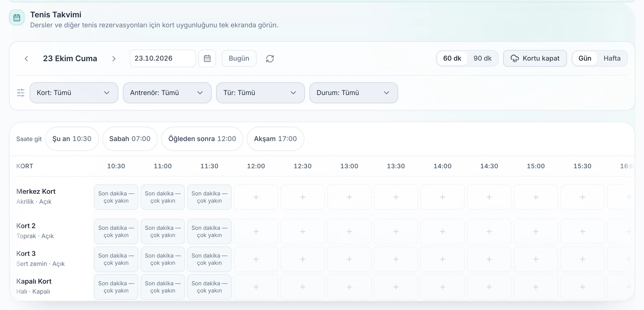Go to previous day with left chevron
644x310 pixels.
(x=26, y=59)
